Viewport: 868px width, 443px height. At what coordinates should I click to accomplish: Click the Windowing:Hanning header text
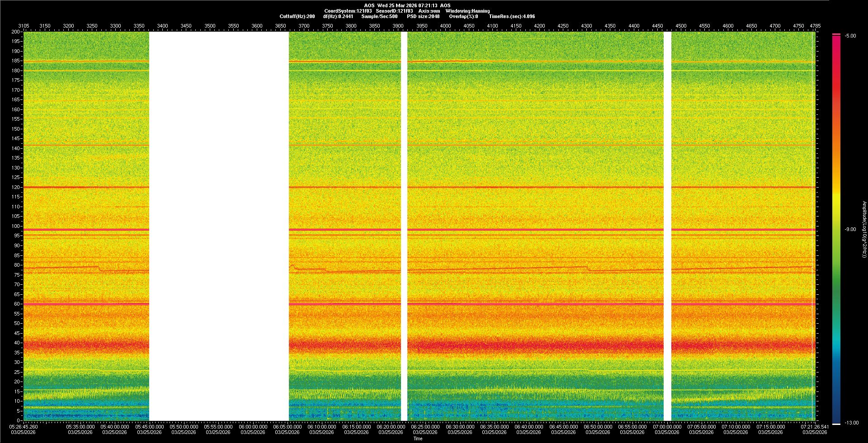pyautogui.click(x=467, y=11)
